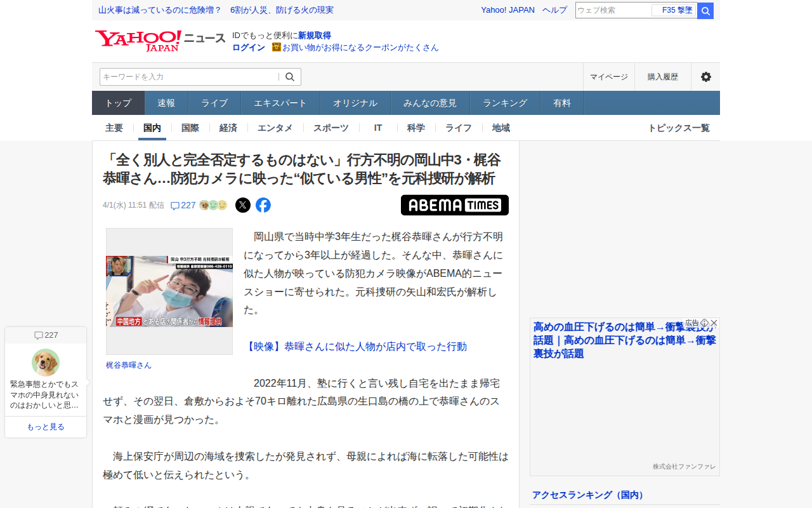Click the dog avatar in comment widget
The height and width of the screenshot is (508, 812).
pos(46,363)
